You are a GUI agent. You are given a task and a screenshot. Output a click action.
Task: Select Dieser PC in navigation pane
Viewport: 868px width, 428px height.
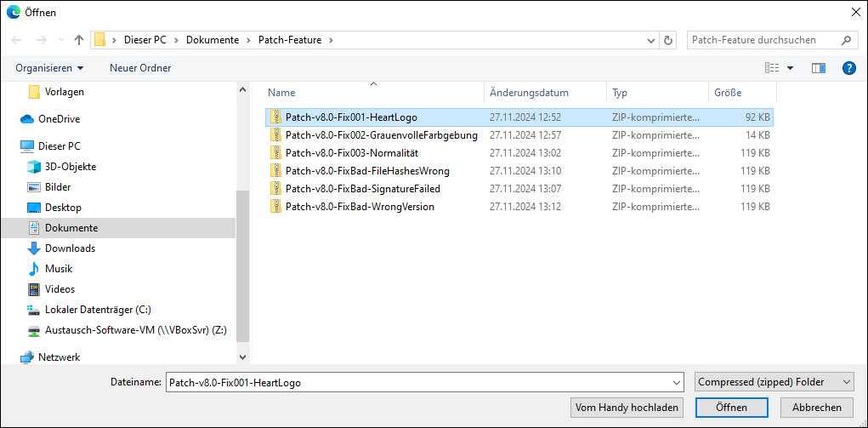click(60, 146)
